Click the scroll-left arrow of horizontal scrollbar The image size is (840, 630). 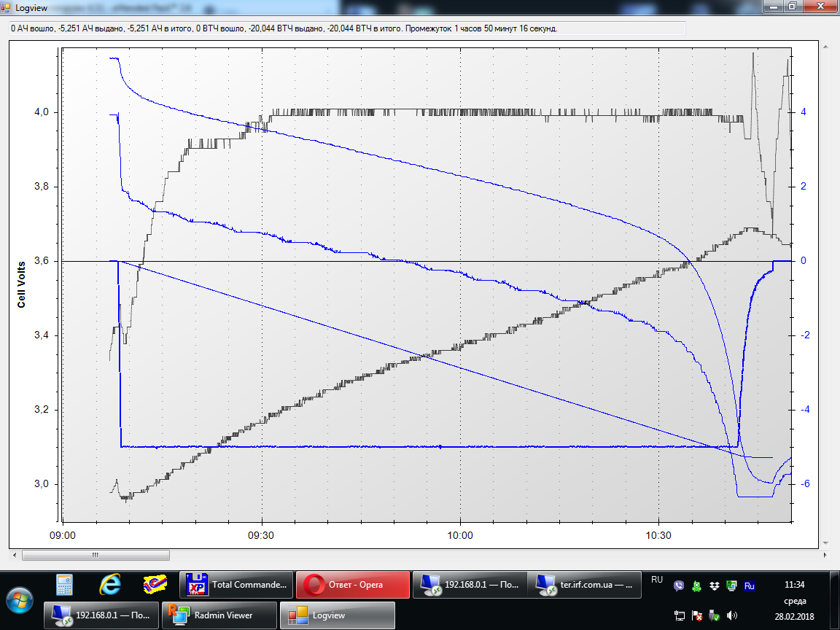pos(15,555)
